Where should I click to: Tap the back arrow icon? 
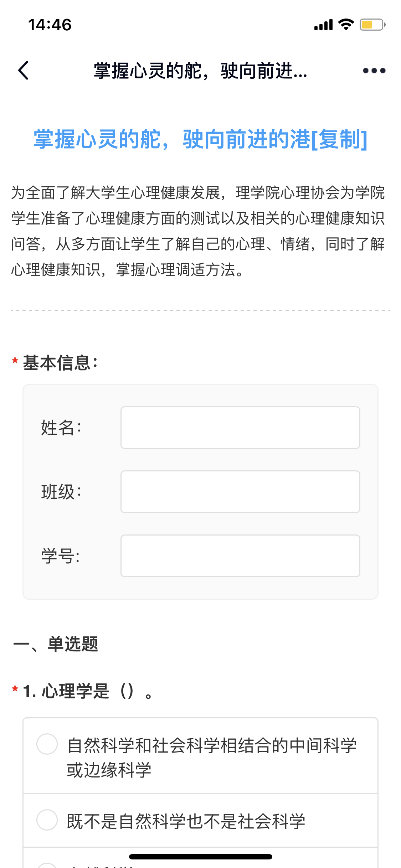tap(24, 71)
